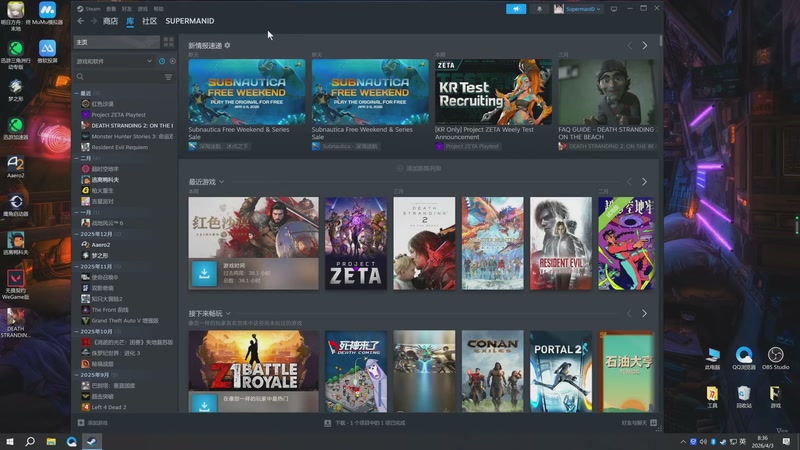
Task: Collapse the 二月 group in game list
Action: 77,158
